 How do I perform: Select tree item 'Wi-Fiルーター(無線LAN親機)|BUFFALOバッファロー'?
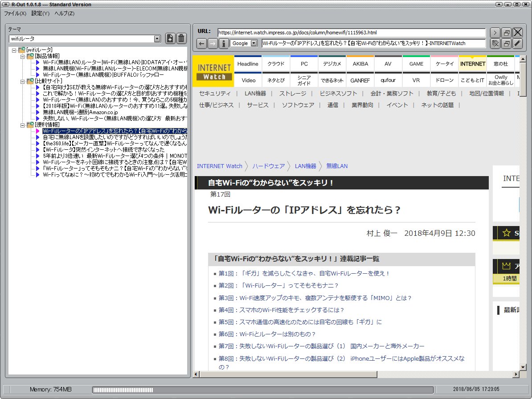103,75
